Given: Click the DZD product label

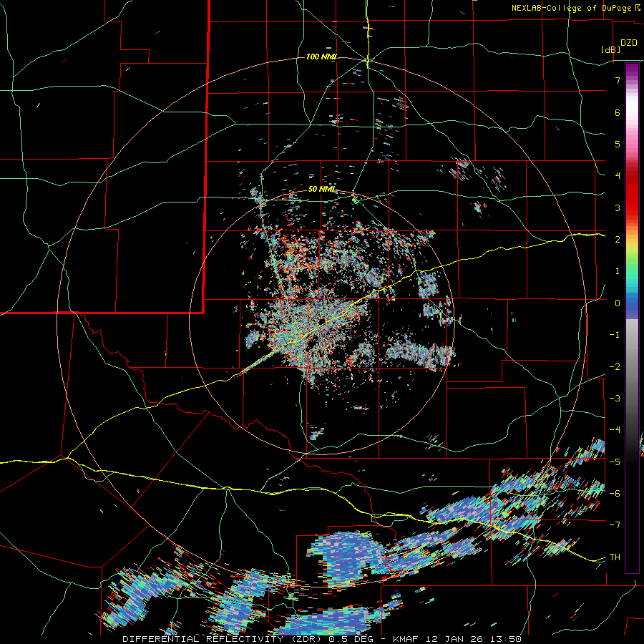Looking at the screenshot, I should 628,43.
